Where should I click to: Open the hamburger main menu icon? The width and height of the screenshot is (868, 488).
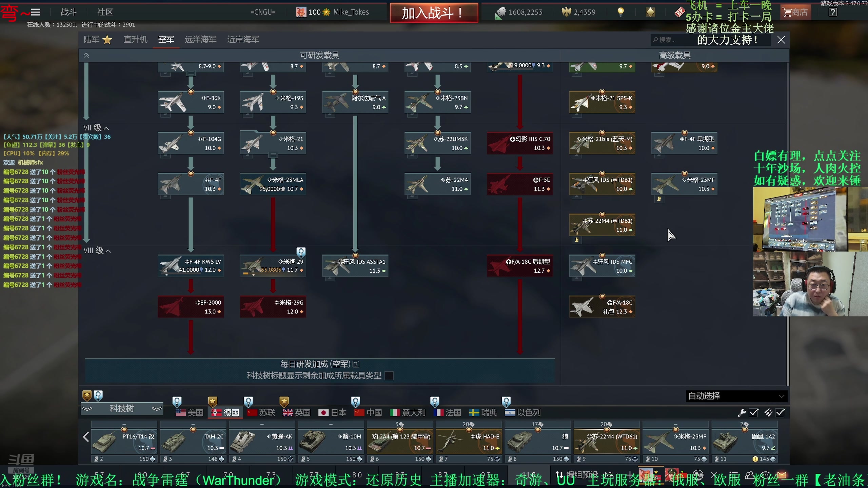pos(36,12)
